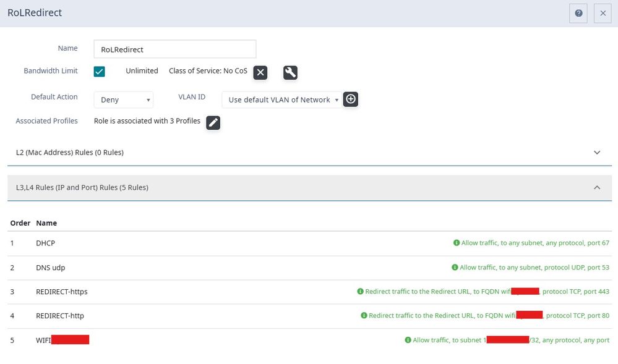This screenshot has height=364, width=618.
Task: Edit associated profiles with pencil icon
Action: (x=213, y=122)
